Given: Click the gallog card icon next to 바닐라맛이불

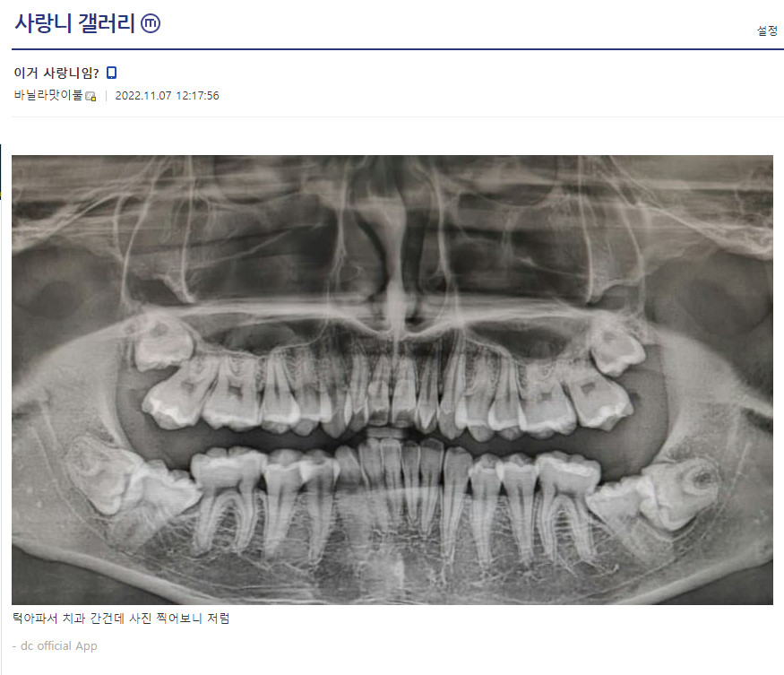Looking at the screenshot, I should 90,96.
